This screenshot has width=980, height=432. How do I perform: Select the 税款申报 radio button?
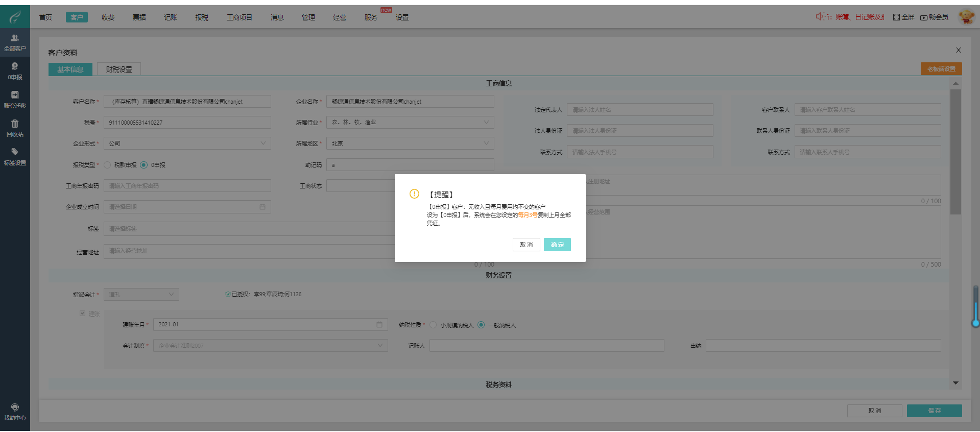[107, 165]
